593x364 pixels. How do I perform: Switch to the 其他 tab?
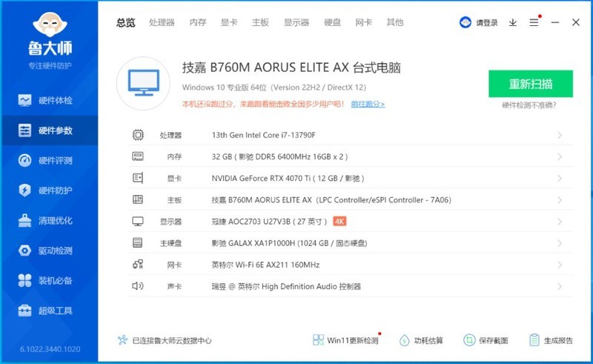coord(395,23)
